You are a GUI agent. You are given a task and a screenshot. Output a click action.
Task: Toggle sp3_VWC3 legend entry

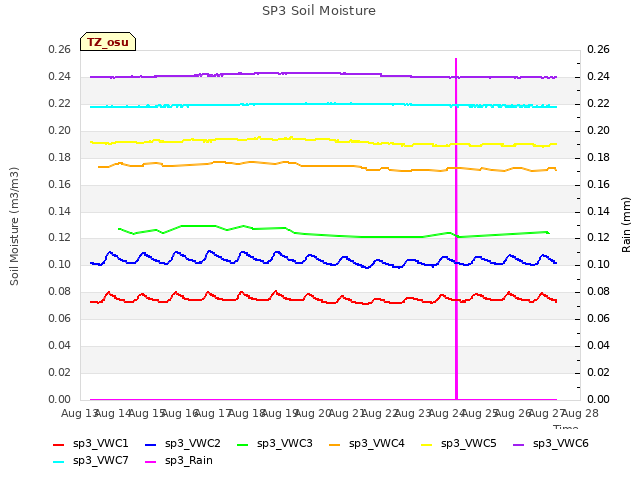click(x=275, y=444)
